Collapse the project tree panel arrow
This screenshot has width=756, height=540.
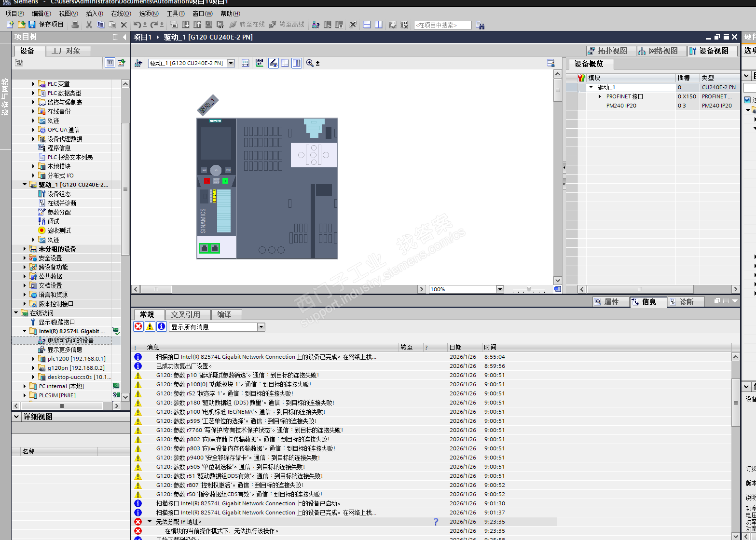pos(124,37)
